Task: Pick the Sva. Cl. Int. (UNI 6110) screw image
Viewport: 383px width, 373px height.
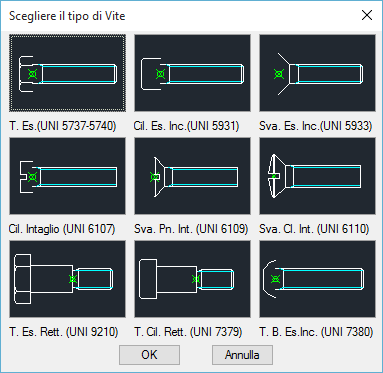Action: click(317, 176)
